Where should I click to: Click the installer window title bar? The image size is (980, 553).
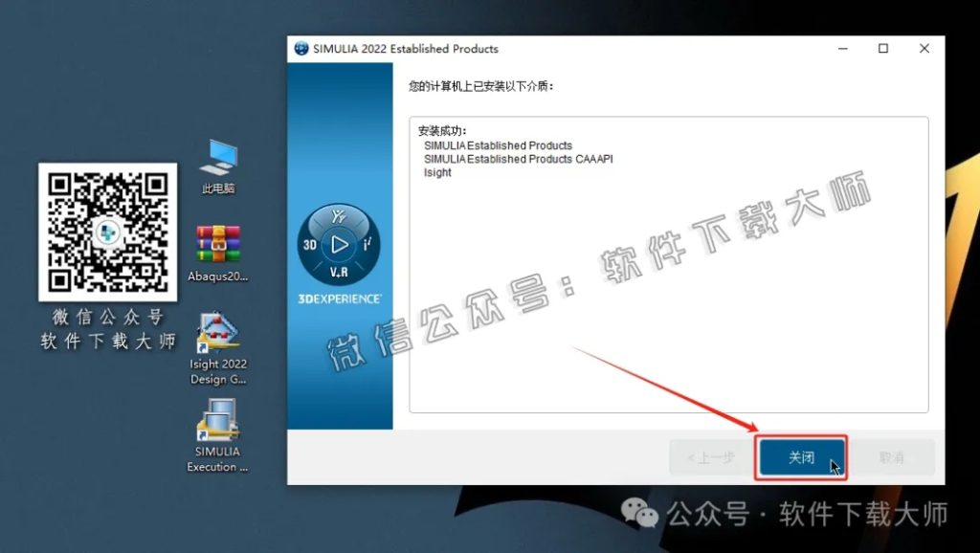click(x=574, y=48)
